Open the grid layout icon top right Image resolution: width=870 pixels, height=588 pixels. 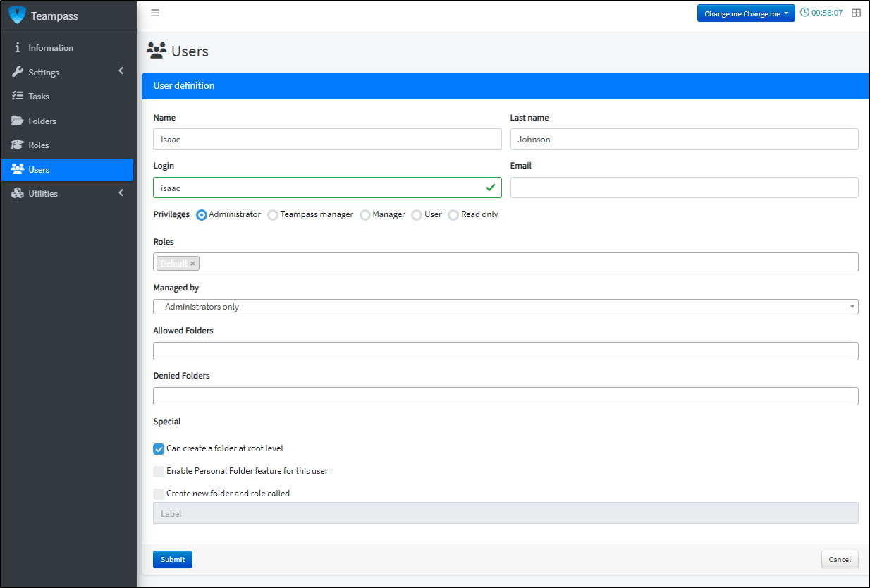click(x=856, y=13)
